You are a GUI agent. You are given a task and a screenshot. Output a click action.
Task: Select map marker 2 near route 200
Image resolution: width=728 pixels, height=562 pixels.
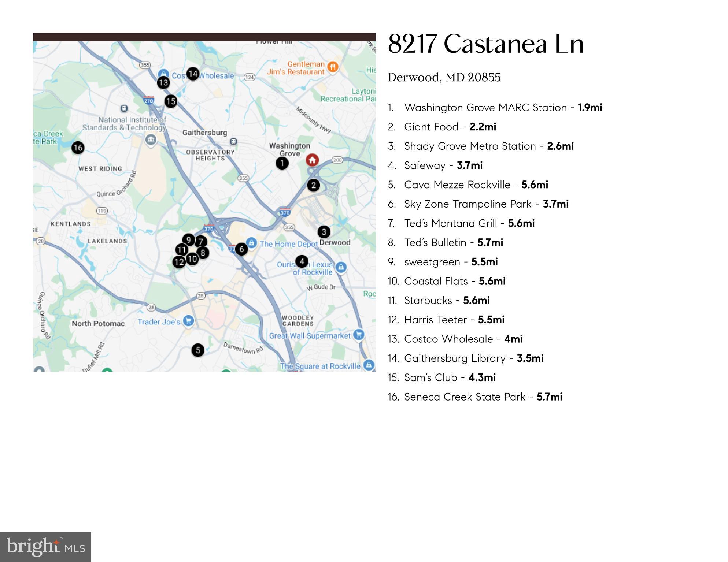pyautogui.click(x=313, y=185)
